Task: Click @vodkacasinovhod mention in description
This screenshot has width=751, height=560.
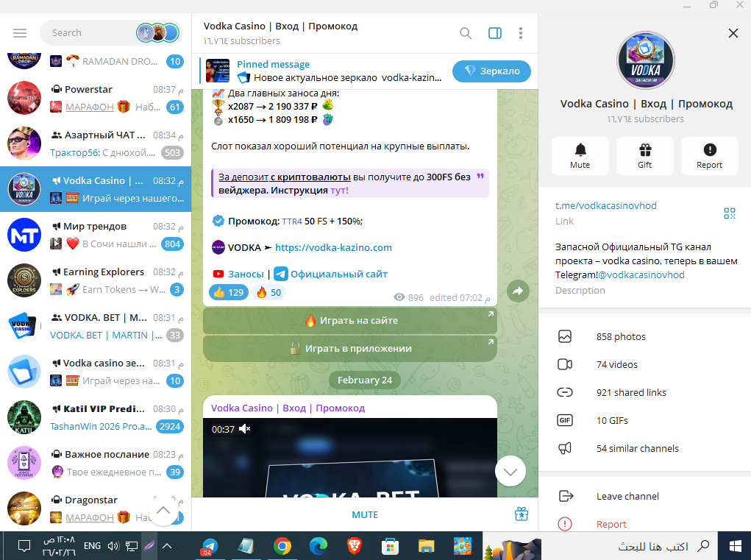Action: point(641,275)
